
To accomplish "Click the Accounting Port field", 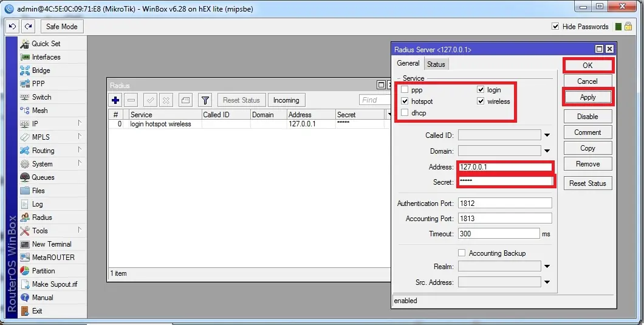I will point(505,218).
